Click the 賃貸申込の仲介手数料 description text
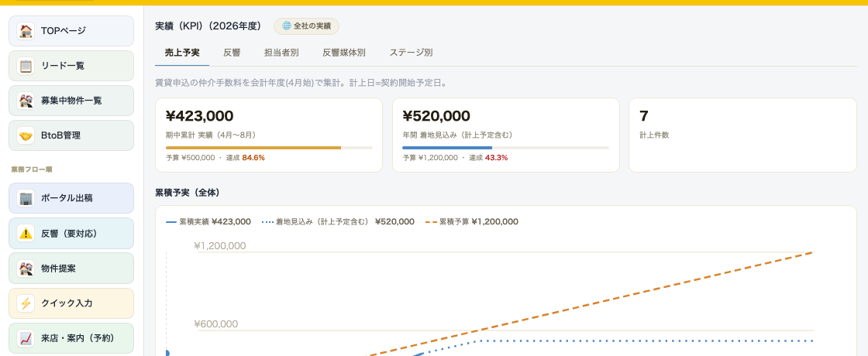The height and width of the screenshot is (356, 868). click(x=301, y=83)
